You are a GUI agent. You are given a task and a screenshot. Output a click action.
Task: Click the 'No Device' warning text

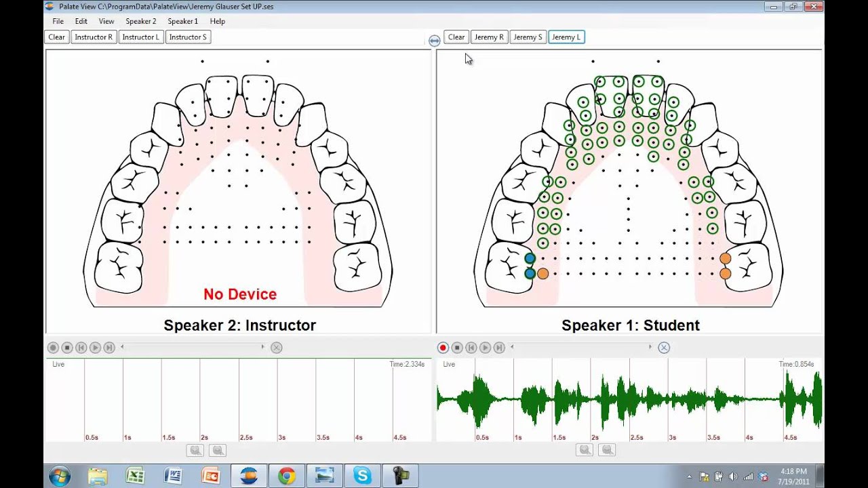click(240, 294)
